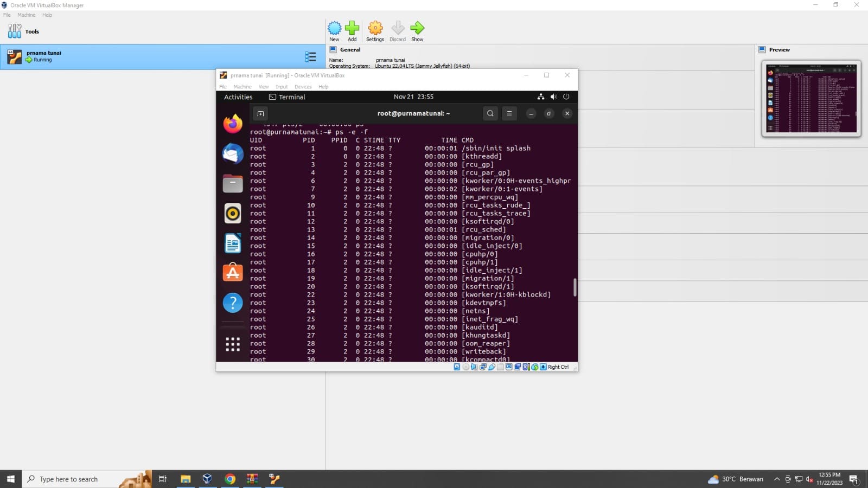Show hidden tray icons chevron
The width and height of the screenshot is (868, 488).
777,479
